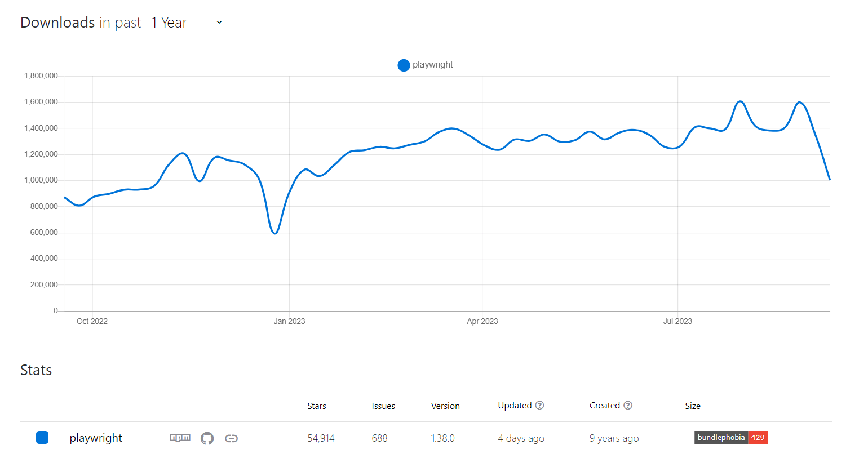Click the playwright legend label
The image size is (868, 467).
[432, 65]
